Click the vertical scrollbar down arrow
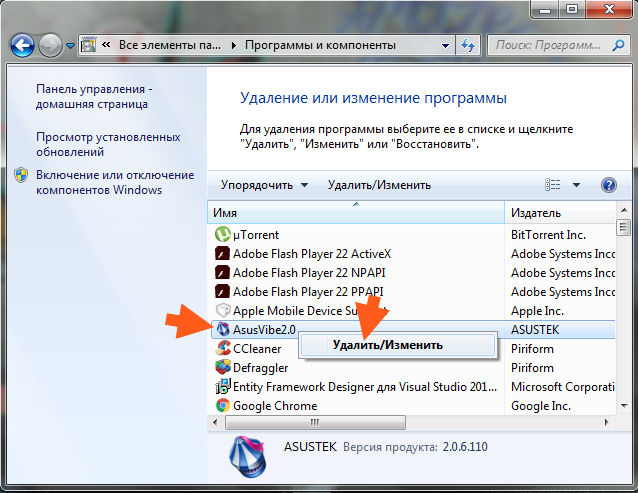The width and height of the screenshot is (638, 493). (623, 405)
